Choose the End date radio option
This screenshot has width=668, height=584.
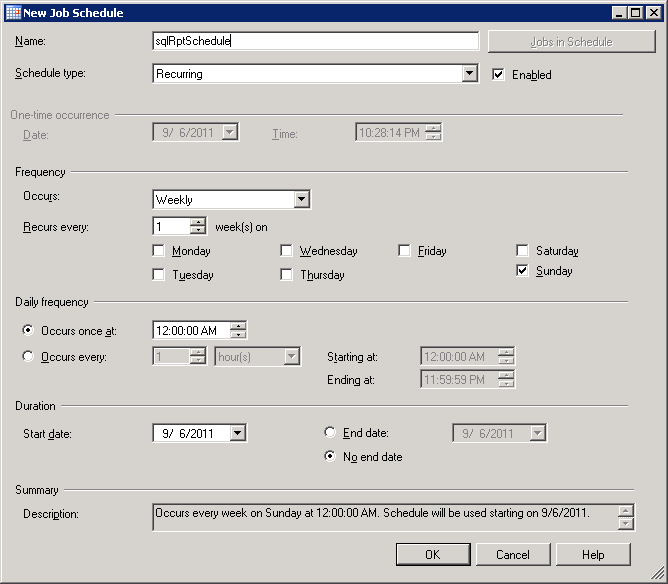(330, 433)
